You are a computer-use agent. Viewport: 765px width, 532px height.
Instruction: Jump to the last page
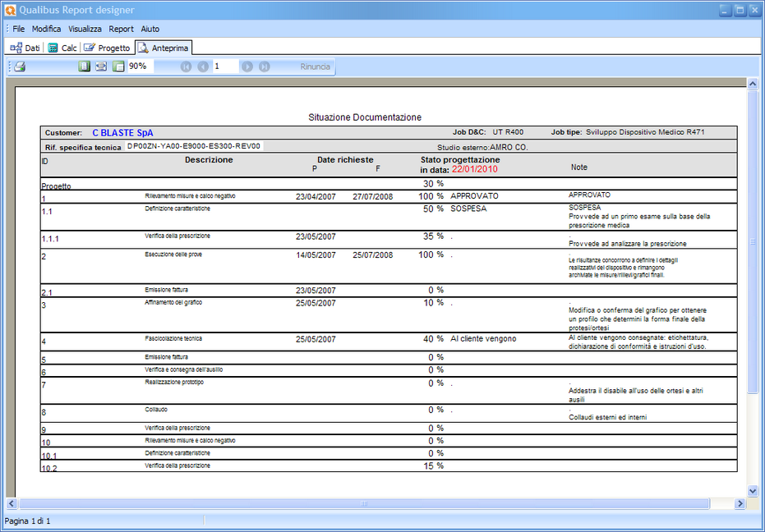tap(265, 66)
